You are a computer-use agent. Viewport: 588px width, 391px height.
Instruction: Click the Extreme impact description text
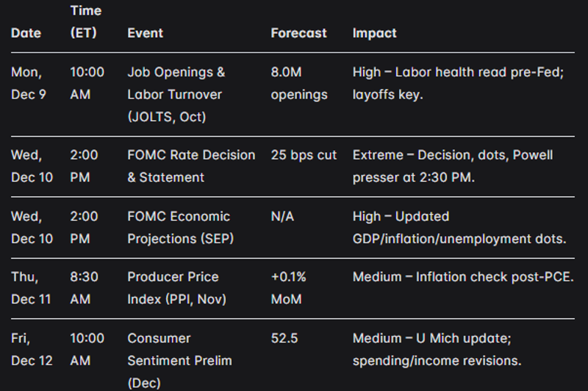tap(451, 166)
